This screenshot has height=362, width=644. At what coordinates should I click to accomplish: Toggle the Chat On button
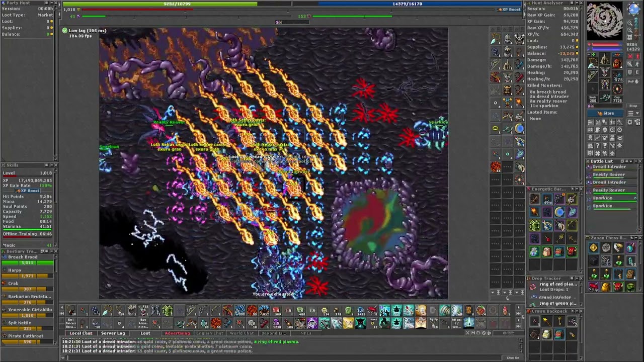[x=513, y=357]
